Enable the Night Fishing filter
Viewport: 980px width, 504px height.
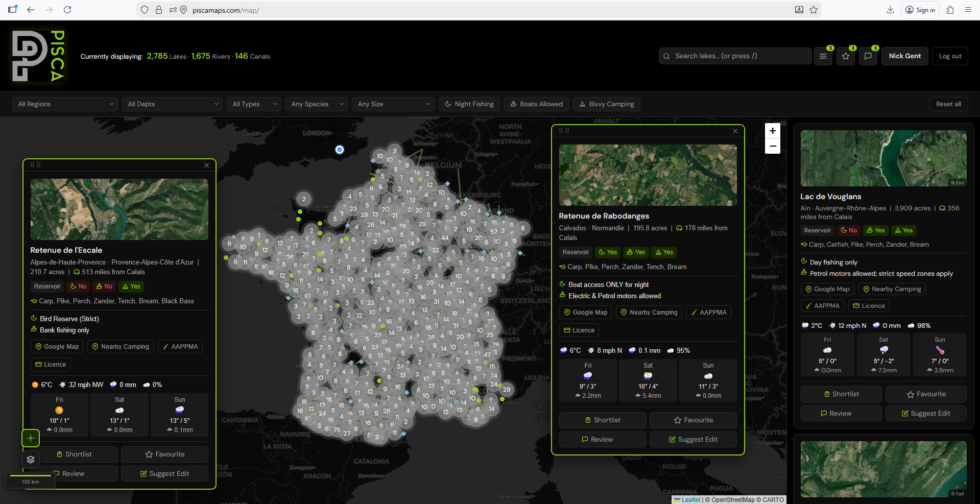(x=469, y=104)
